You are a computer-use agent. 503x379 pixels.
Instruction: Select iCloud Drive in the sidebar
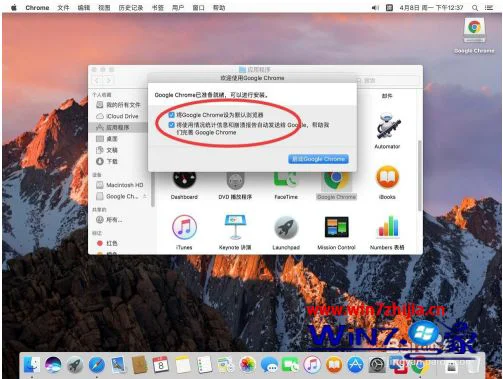[117, 116]
